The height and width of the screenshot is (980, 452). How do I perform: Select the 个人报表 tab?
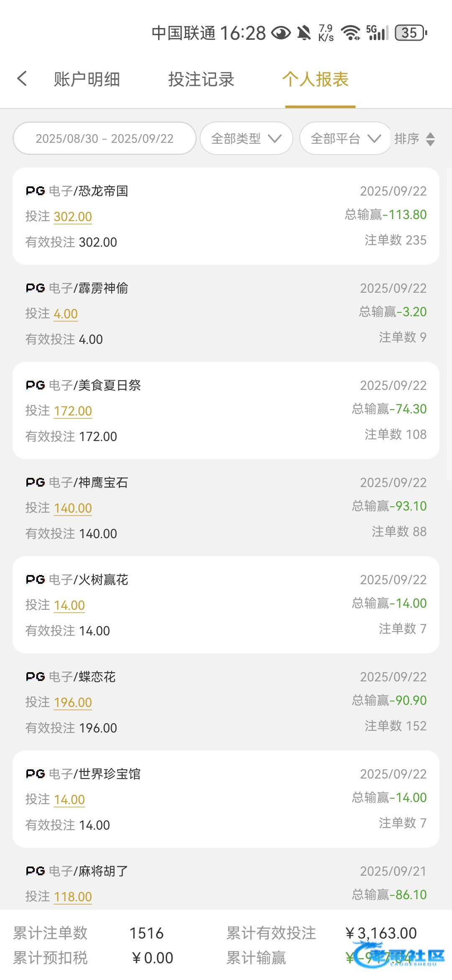pos(316,79)
